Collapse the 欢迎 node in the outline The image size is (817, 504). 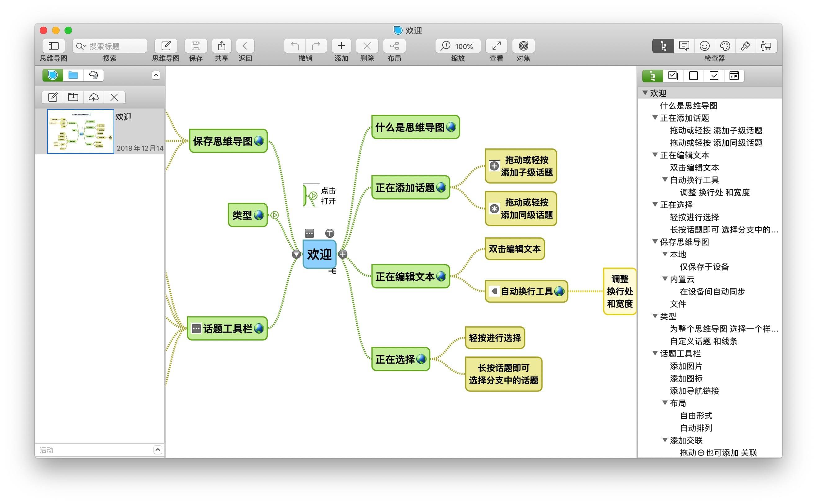645,93
